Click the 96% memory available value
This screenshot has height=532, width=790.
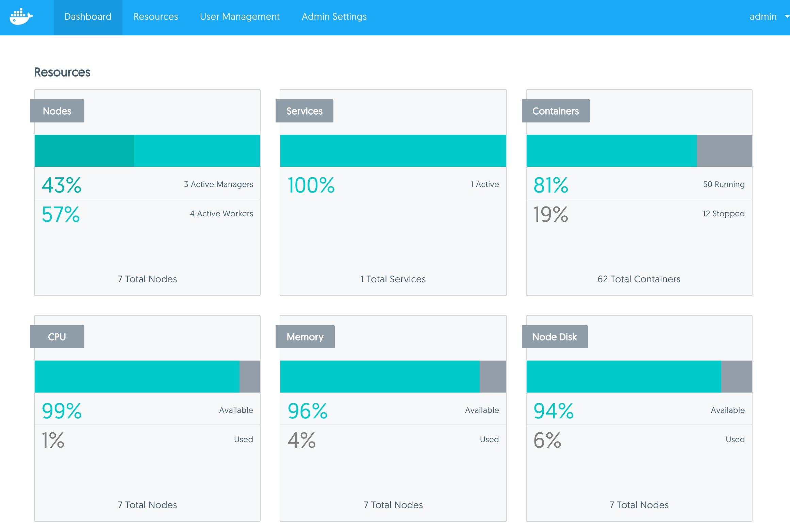click(308, 411)
